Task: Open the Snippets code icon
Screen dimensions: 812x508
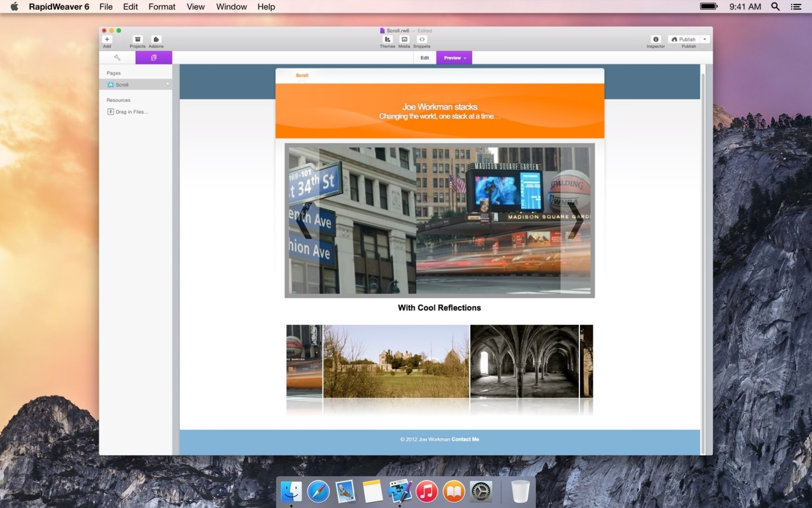Action: point(422,39)
